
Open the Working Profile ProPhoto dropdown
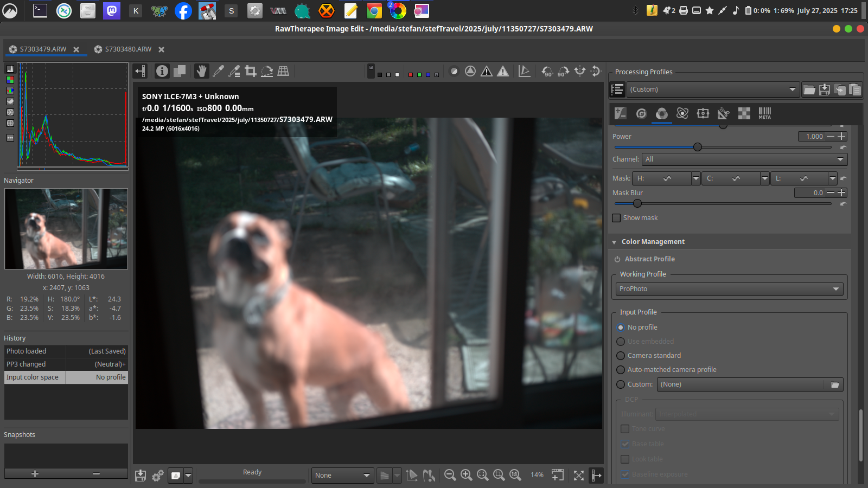pos(729,289)
